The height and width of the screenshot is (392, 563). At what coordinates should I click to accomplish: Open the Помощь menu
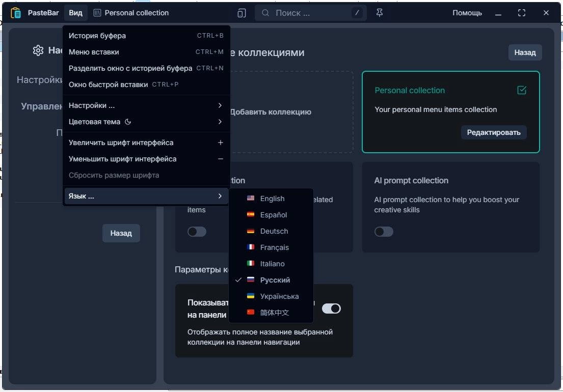[x=467, y=13]
